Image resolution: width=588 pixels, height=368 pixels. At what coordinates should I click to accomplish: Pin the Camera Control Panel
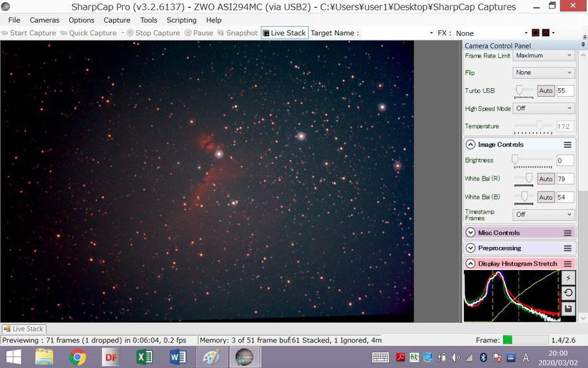(583, 45)
